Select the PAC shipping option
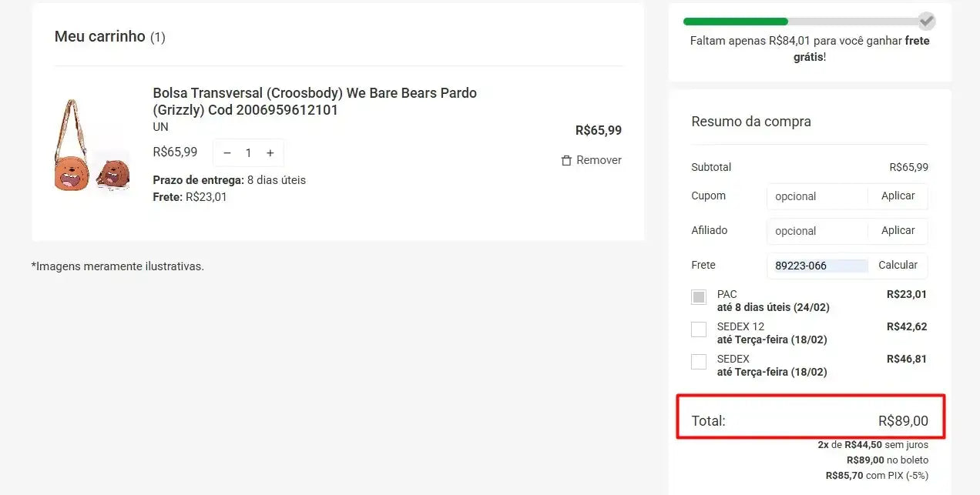The height and width of the screenshot is (495, 980). (699, 297)
